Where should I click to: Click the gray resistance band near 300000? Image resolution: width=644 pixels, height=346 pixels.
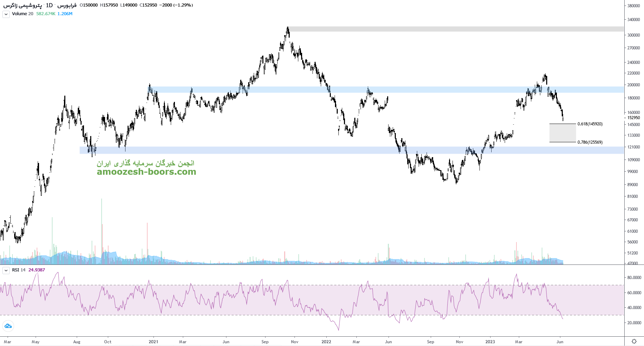pyautogui.click(x=449, y=29)
